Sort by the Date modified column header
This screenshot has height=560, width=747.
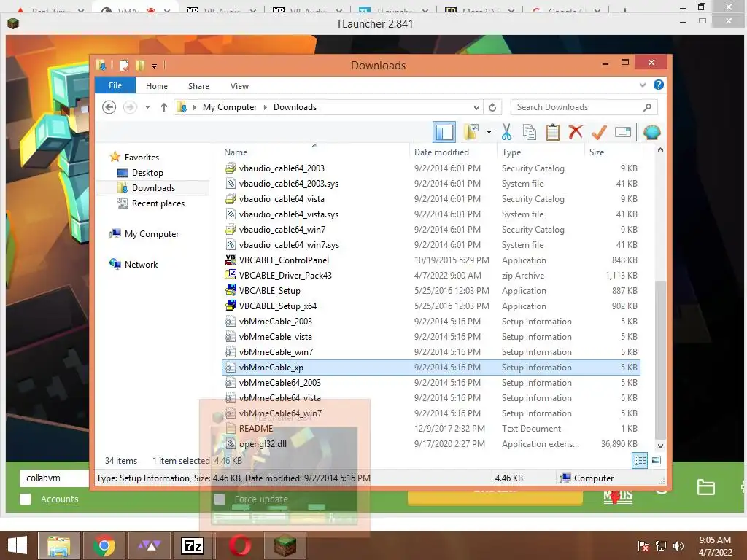click(x=453, y=152)
